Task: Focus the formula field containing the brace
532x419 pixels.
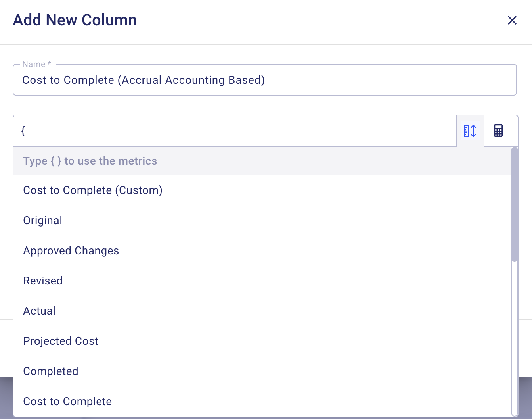Action: click(235, 131)
